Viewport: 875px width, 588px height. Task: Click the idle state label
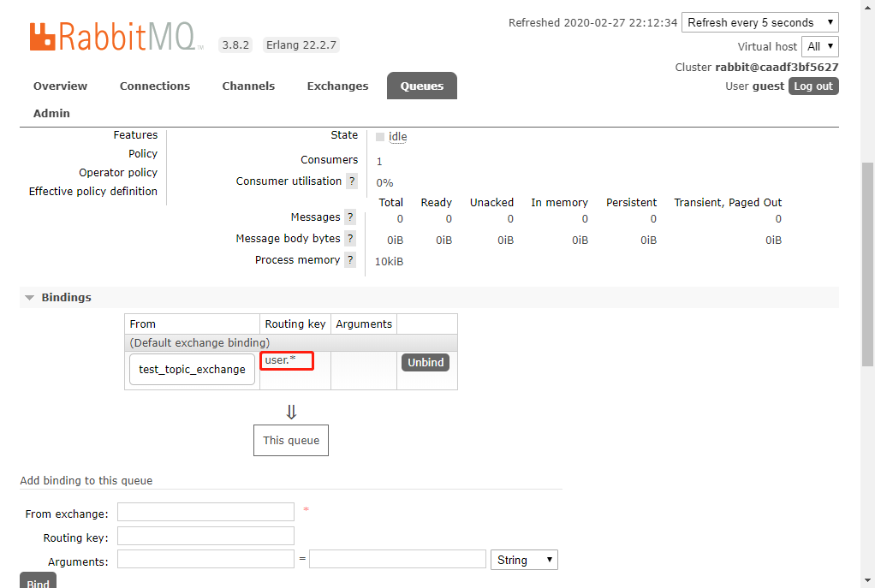(397, 137)
